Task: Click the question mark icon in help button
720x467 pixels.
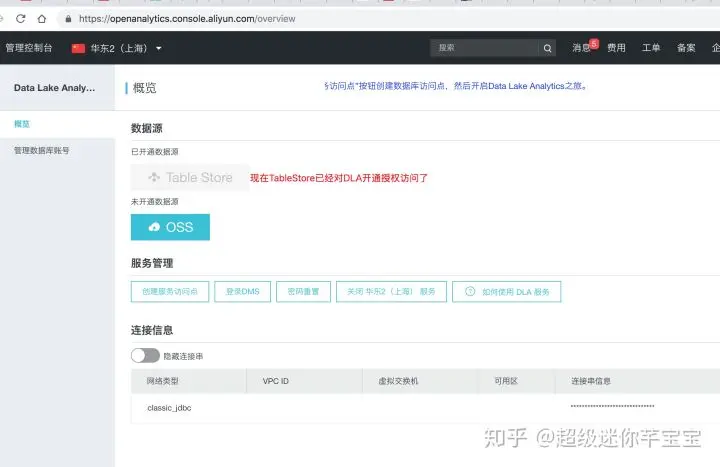Action: point(470,291)
